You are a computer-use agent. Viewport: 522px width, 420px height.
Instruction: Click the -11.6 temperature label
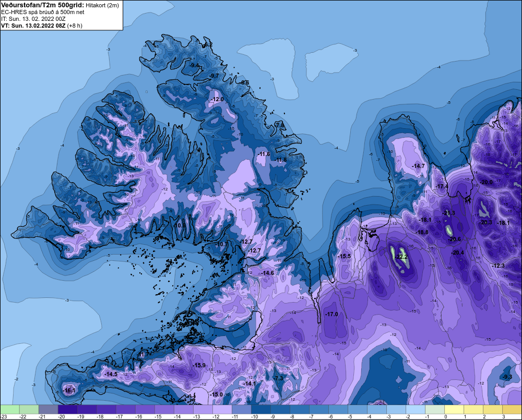264,154
